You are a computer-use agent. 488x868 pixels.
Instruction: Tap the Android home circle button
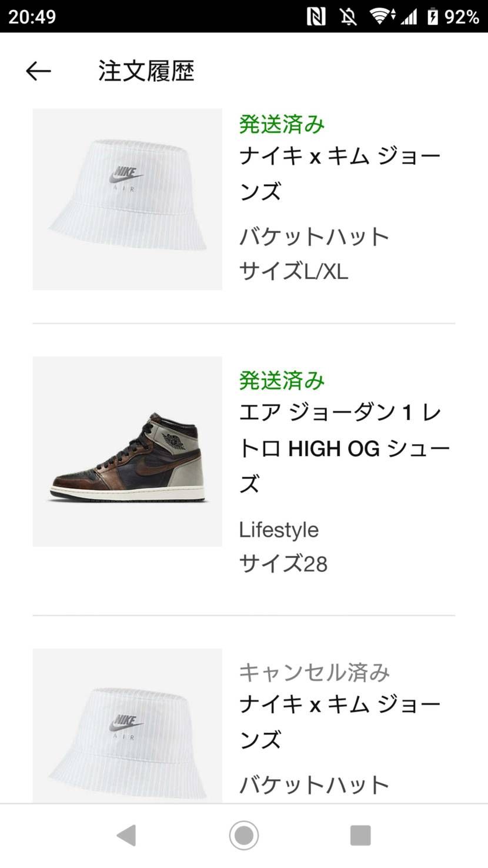(x=244, y=835)
